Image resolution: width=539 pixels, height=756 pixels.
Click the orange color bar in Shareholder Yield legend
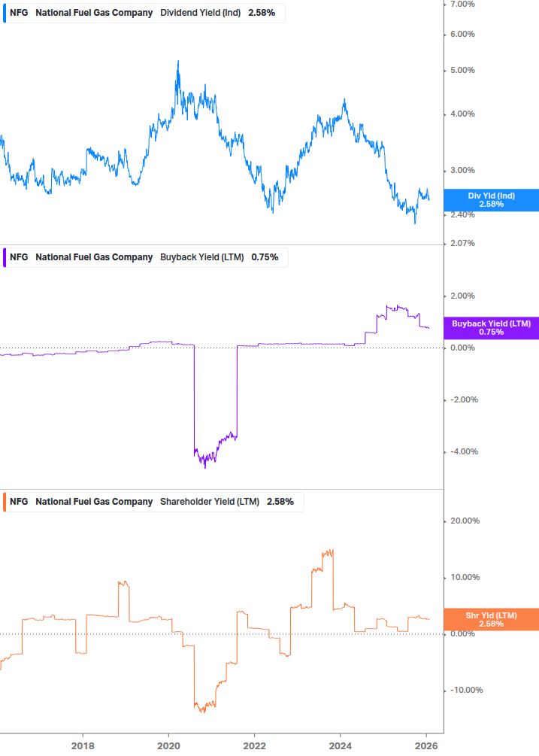[x=5, y=502]
